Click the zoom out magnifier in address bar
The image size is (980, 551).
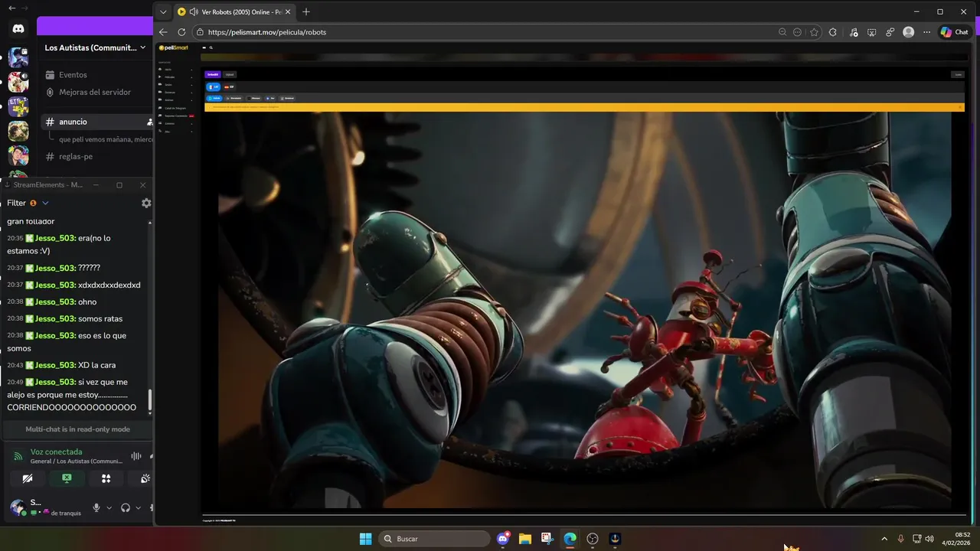(x=782, y=32)
